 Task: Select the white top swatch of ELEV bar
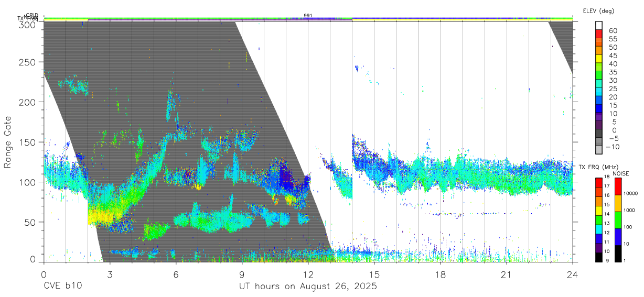click(599, 25)
